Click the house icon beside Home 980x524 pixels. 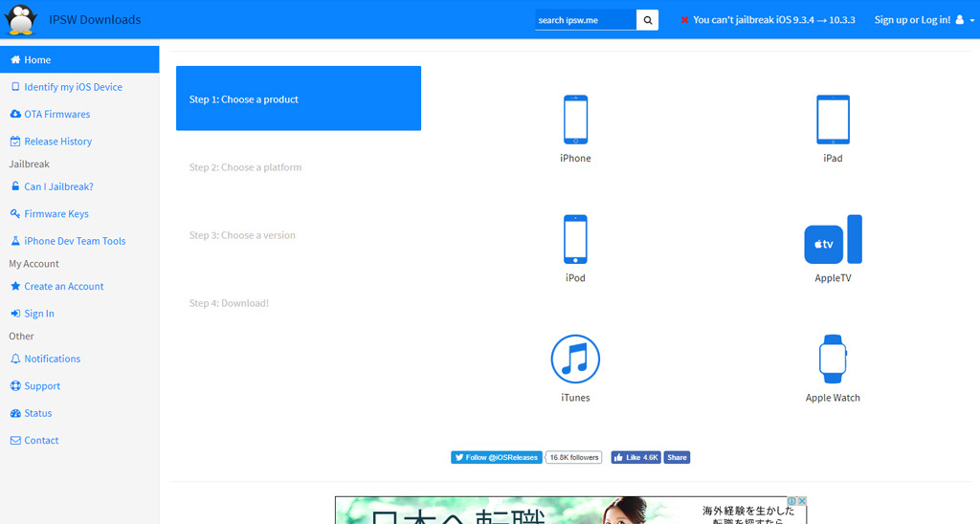pos(15,60)
